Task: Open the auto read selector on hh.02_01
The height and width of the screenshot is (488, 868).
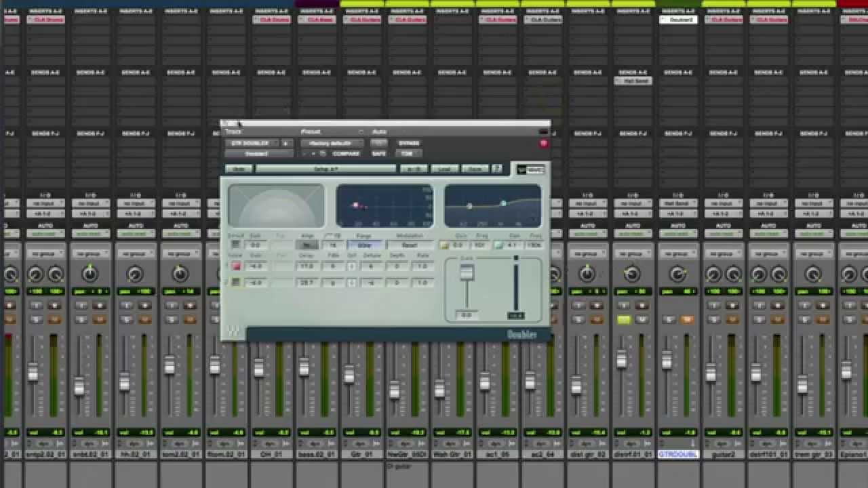Action: pos(135,234)
